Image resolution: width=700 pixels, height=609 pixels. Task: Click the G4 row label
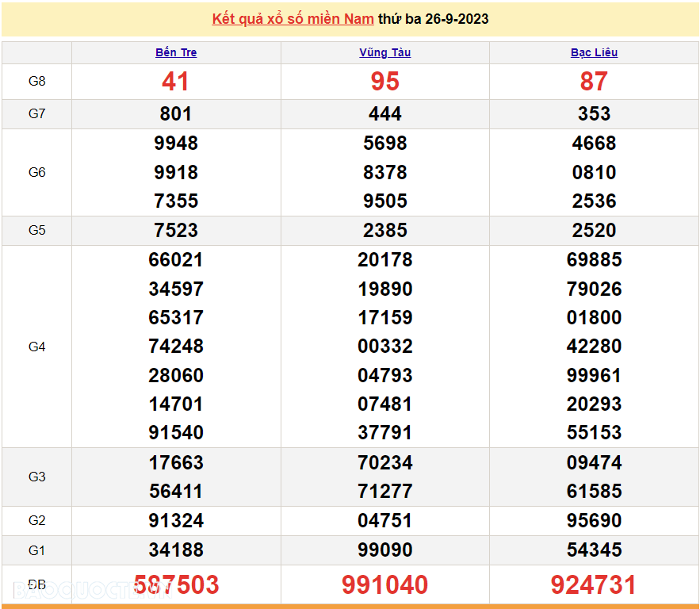[x=36, y=347]
